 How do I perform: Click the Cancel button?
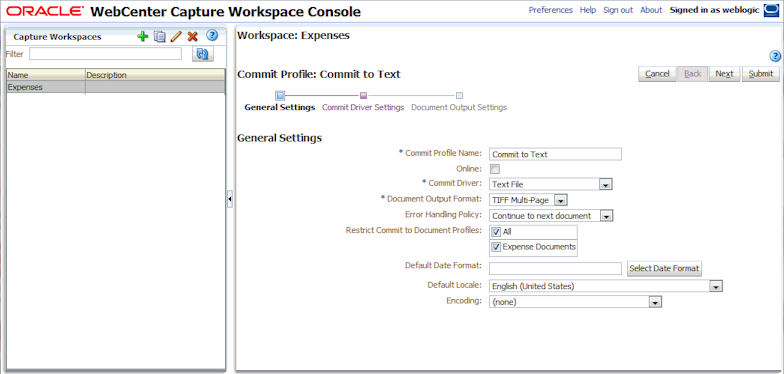coord(657,74)
